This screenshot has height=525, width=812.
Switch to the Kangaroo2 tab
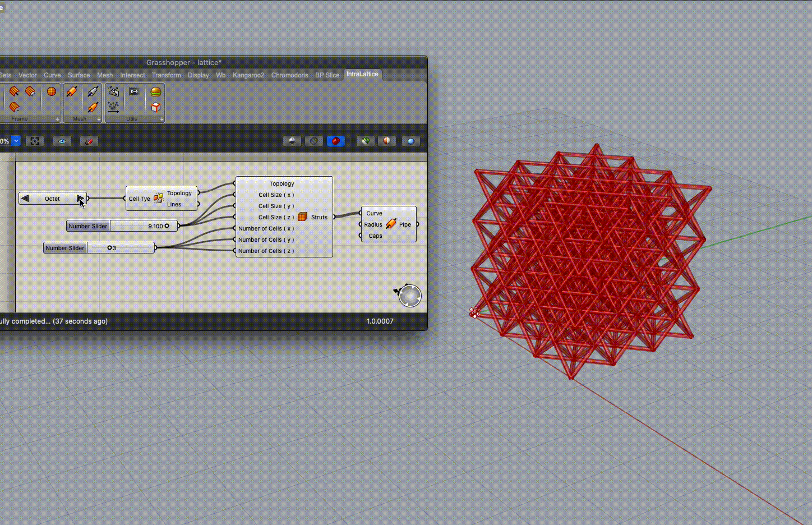(248, 75)
